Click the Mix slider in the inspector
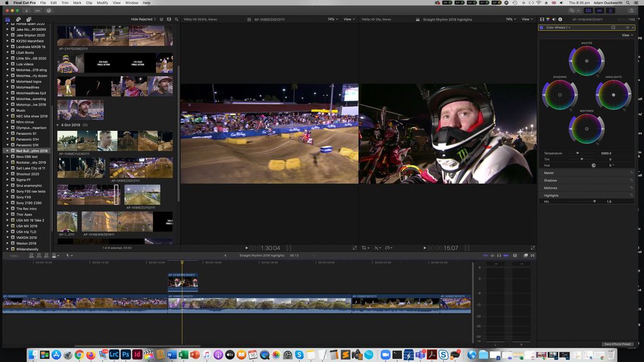Viewport: 644px width, 362px height. (x=594, y=202)
